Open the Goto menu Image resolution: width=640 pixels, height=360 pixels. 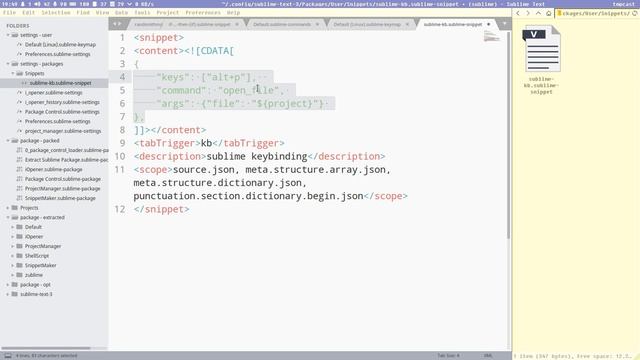point(121,13)
